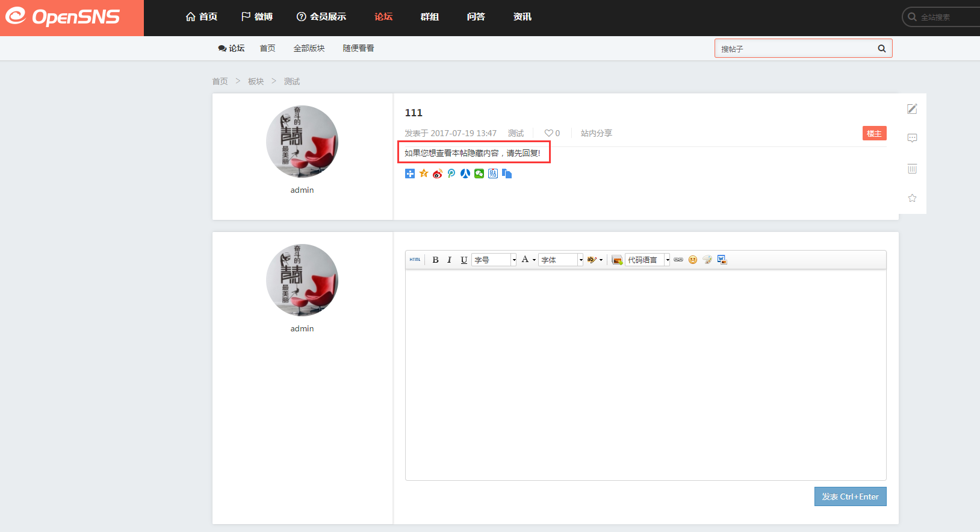Click the edit post pencil icon
Viewport: 980px width, 532px height.
[x=912, y=109]
